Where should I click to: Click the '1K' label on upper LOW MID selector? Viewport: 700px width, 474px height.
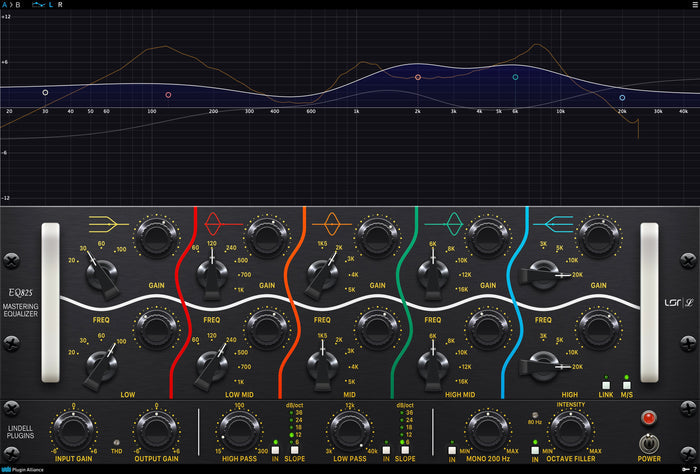241,290
